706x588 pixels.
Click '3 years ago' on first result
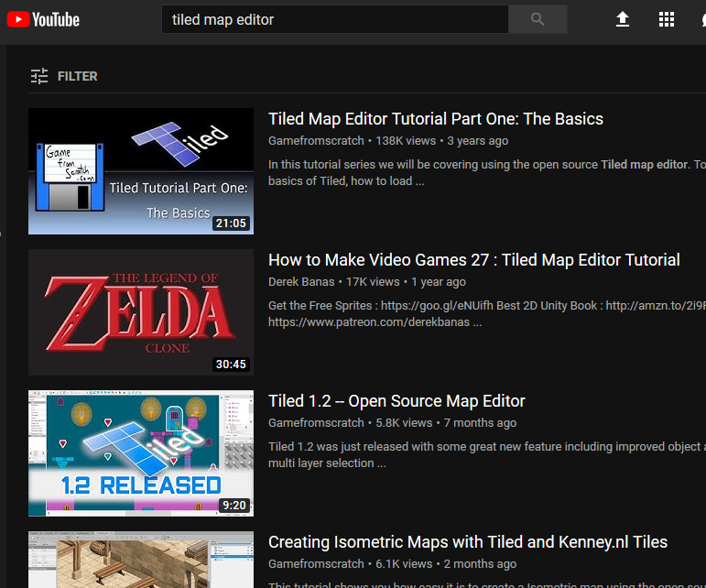click(x=478, y=140)
